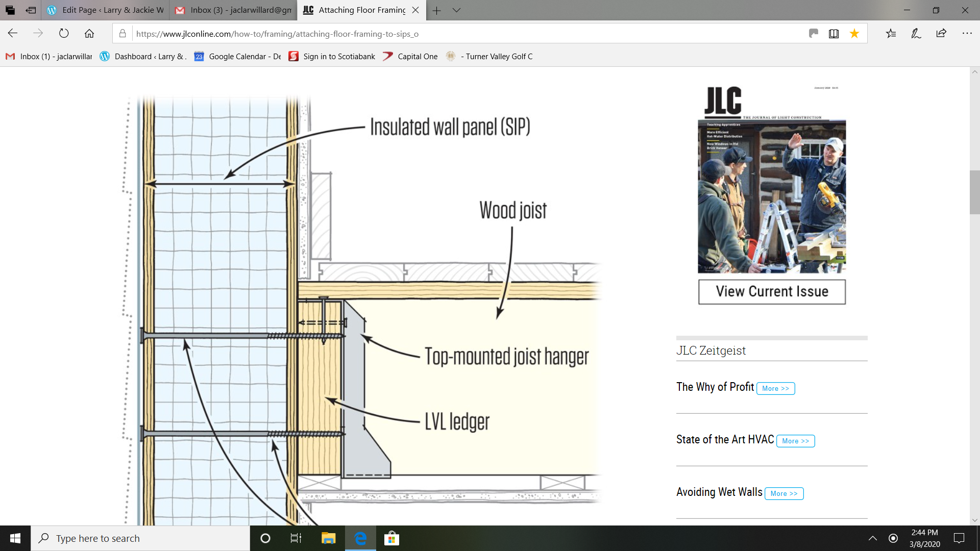
Task: Open the favorites hub icon
Action: [891, 34]
